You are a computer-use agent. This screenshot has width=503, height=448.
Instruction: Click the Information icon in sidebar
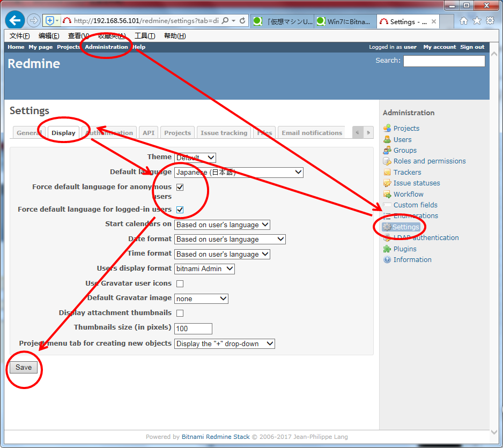tap(387, 260)
